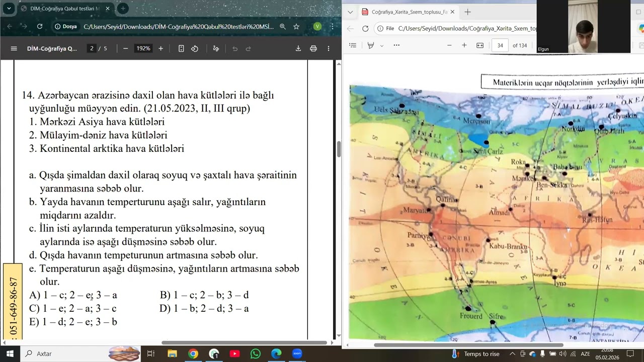This screenshot has height=362, width=644.
Task: Open Chrome tab search dropdown
Action: click(9, 9)
